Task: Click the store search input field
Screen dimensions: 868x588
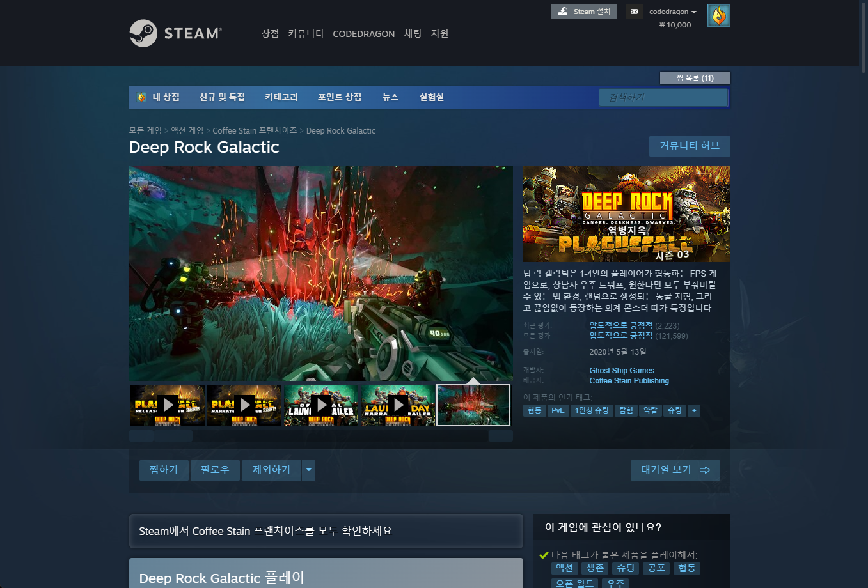Action: click(663, 97)
